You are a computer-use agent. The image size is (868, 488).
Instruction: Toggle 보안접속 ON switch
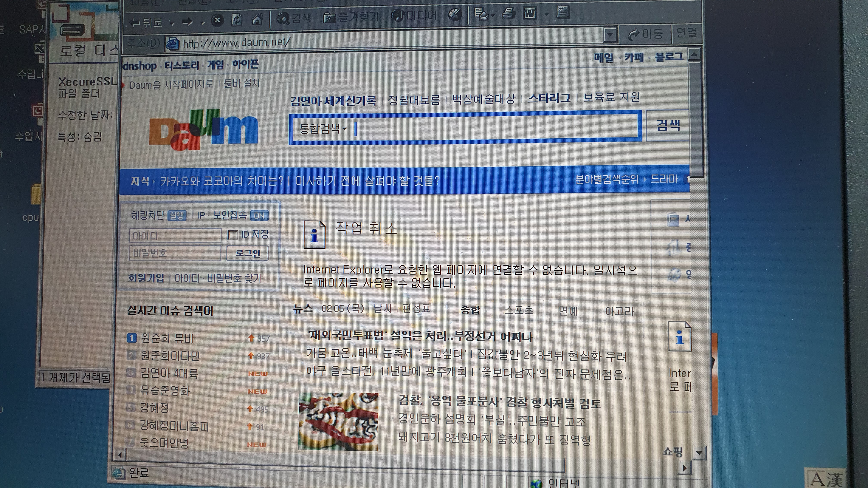pos(259,216)
